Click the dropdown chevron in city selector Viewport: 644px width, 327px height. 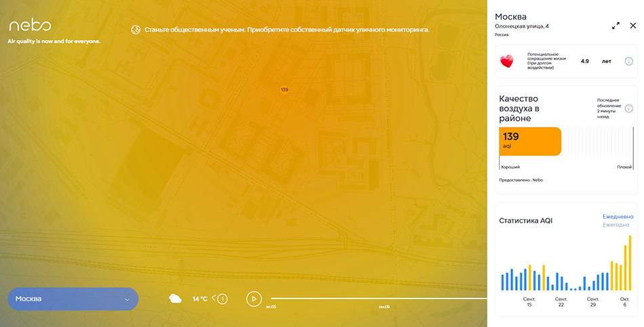(x=127, y=299)
